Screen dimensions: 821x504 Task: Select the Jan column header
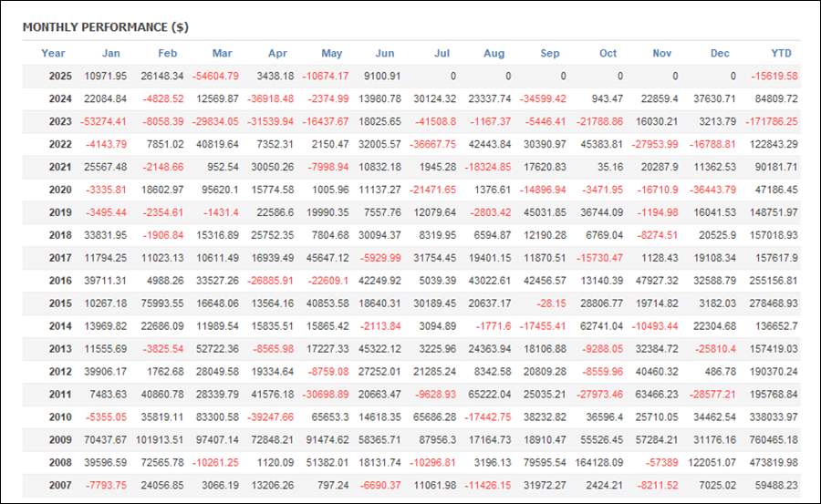point(111,53)
